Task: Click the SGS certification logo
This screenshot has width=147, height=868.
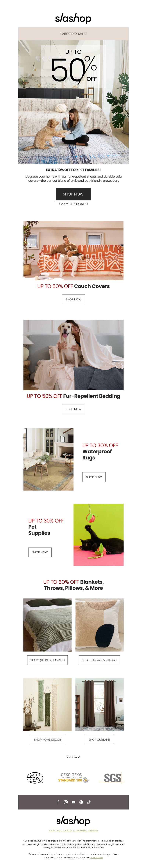Action: click(112, 778)
